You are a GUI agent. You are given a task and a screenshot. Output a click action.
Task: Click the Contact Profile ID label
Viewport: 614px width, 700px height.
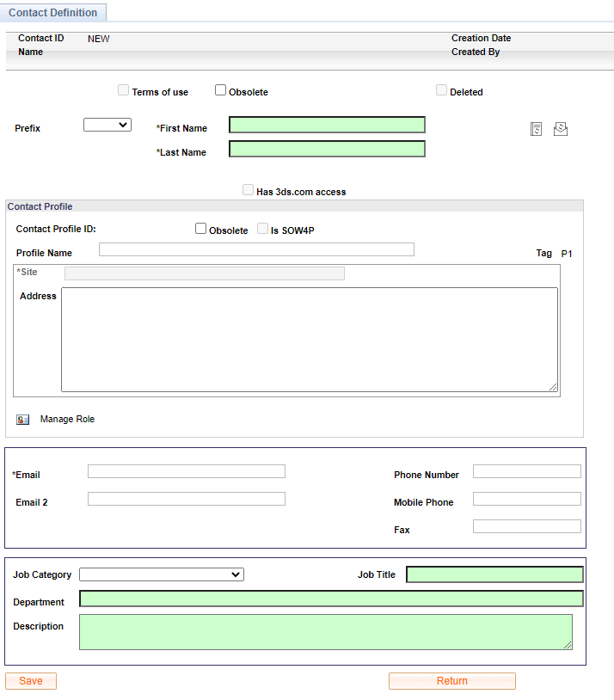56,229
